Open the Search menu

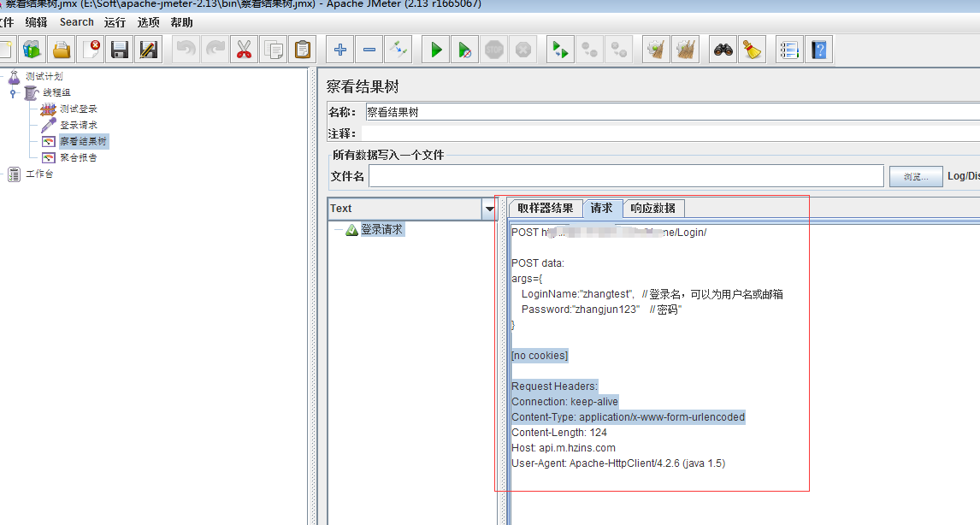(76, 22)
